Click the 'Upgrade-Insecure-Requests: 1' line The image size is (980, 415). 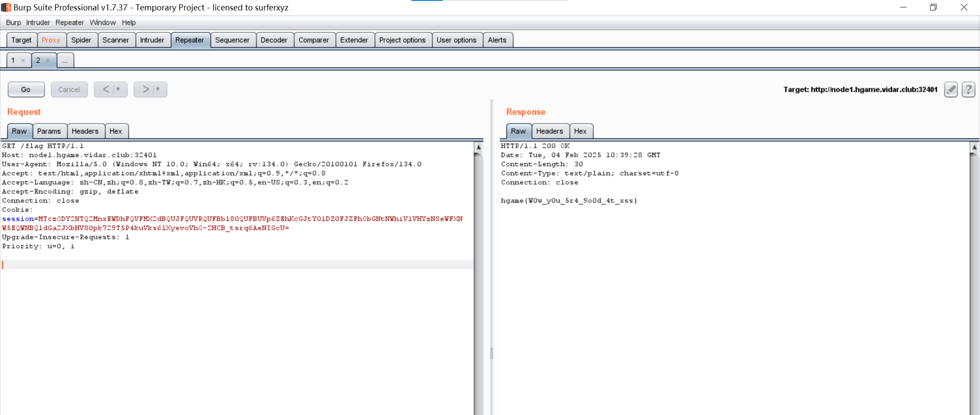pos(66,237)
